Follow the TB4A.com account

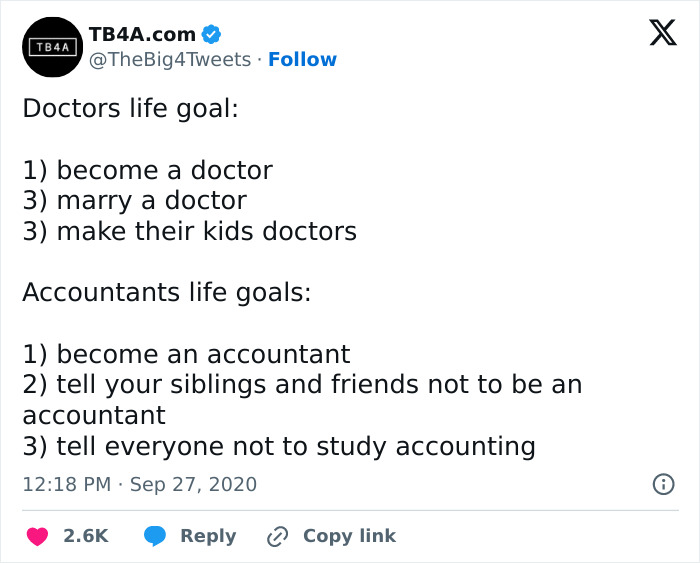click(x=302, y=60)
